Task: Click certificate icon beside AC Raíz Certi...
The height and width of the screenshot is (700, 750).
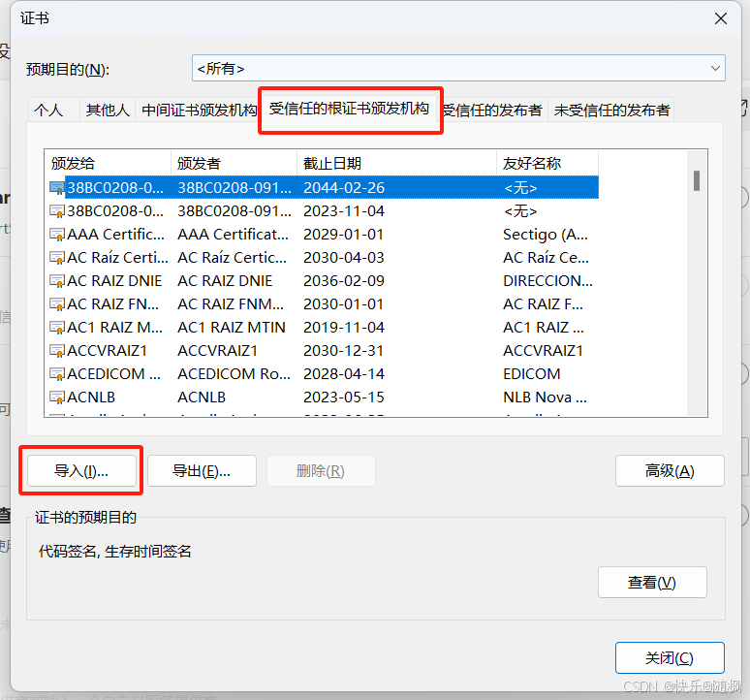Action: tap(57, 258)
